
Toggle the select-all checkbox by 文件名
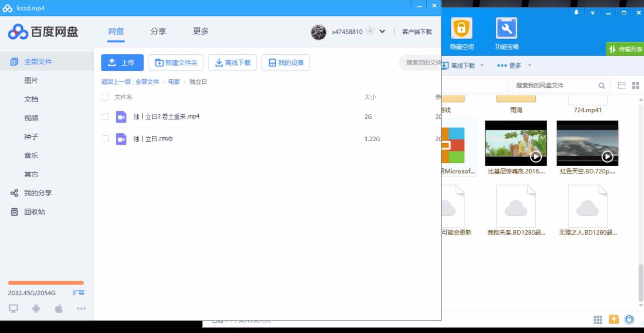tap(105, 97)
